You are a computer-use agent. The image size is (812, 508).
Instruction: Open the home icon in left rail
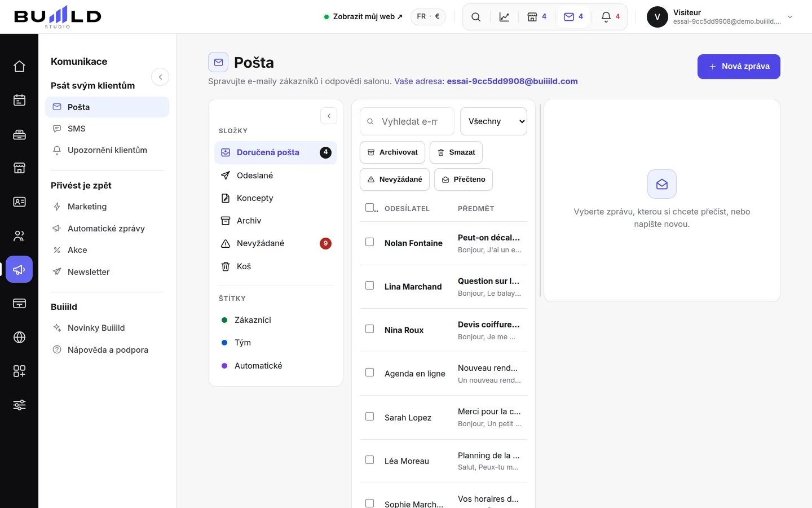pos(19,66)
